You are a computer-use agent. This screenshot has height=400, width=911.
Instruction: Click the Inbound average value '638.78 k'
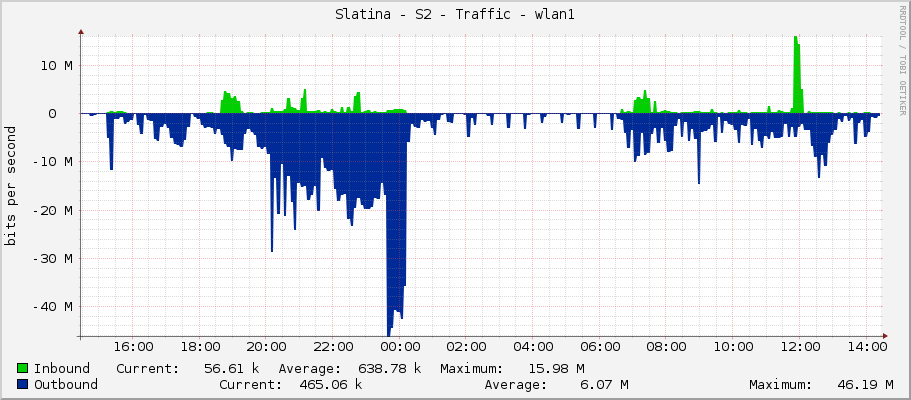389,369
